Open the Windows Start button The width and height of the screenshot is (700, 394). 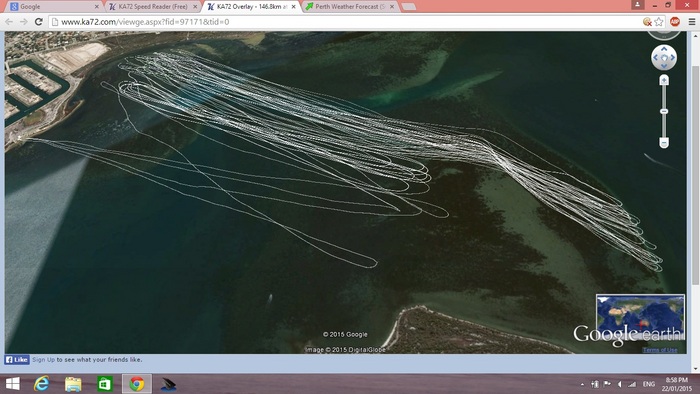click(12, 384)
